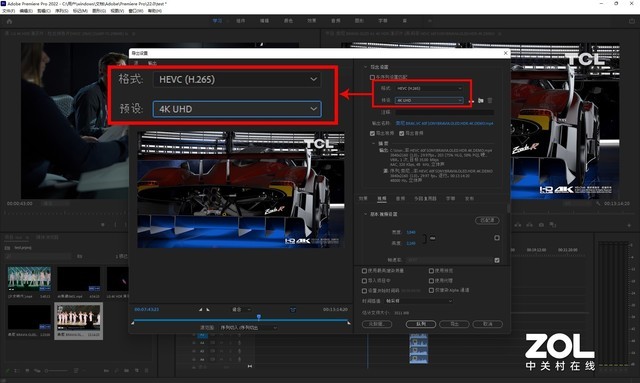Click the Comments input field
The height and width of the screenshot is (383, 640).
(x=444, y=112)
